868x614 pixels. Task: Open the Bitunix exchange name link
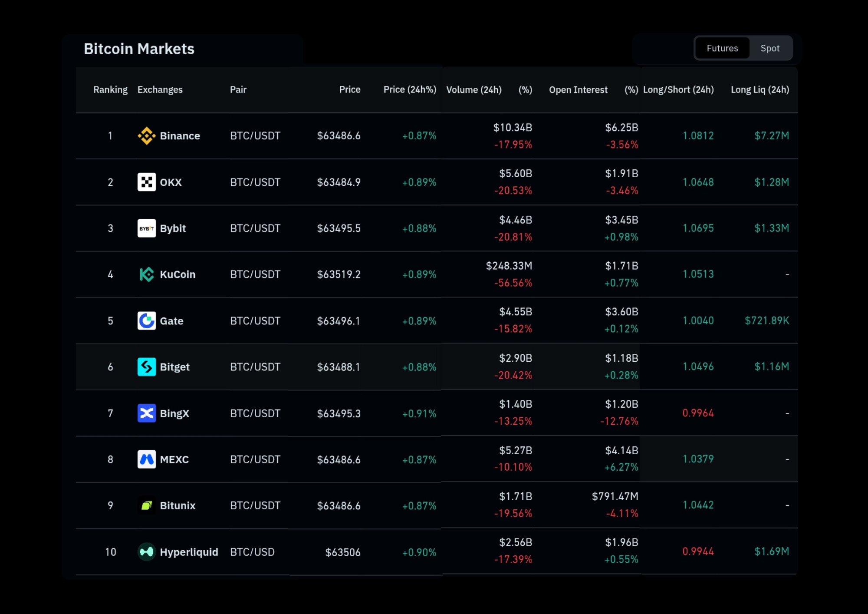[178, 506]
